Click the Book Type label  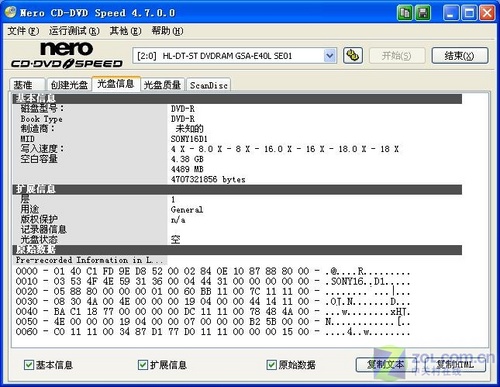click(x=41, y=119)
